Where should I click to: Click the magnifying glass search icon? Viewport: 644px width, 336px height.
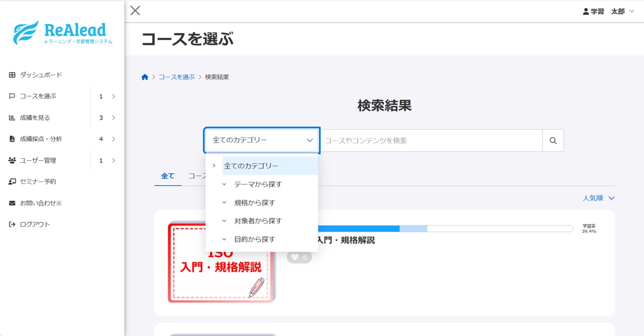553,141
